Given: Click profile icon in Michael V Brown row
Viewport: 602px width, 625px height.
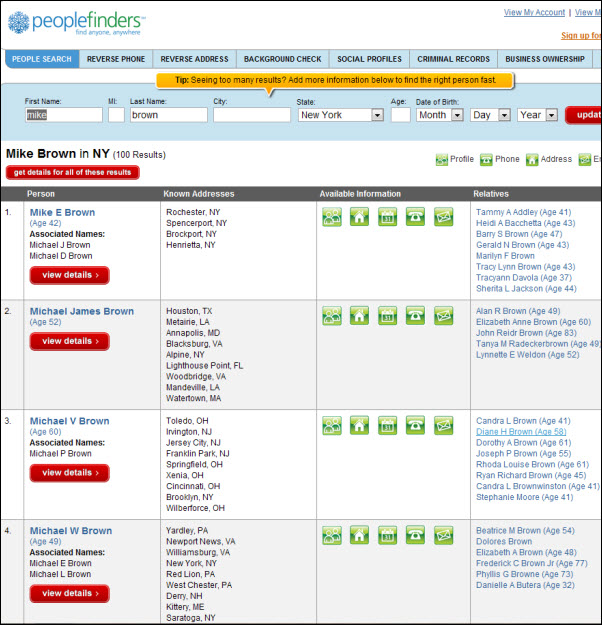Looking at the screenshot, I should [332, 425].
